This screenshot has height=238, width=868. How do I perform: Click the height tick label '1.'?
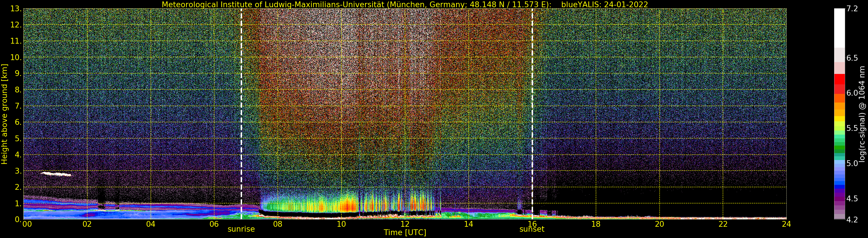[18, 203]
